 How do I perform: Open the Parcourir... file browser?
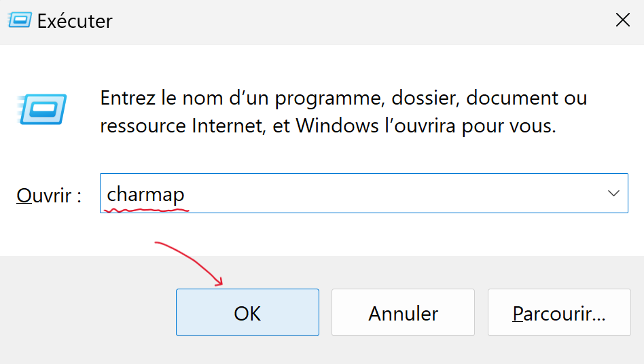[x=558, y=312]
